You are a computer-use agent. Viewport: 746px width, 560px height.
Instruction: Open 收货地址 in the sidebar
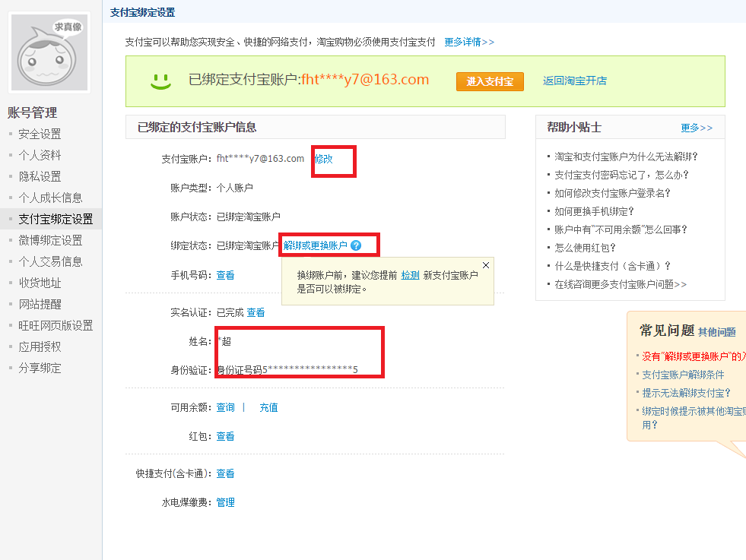click(x=40, y=283)
